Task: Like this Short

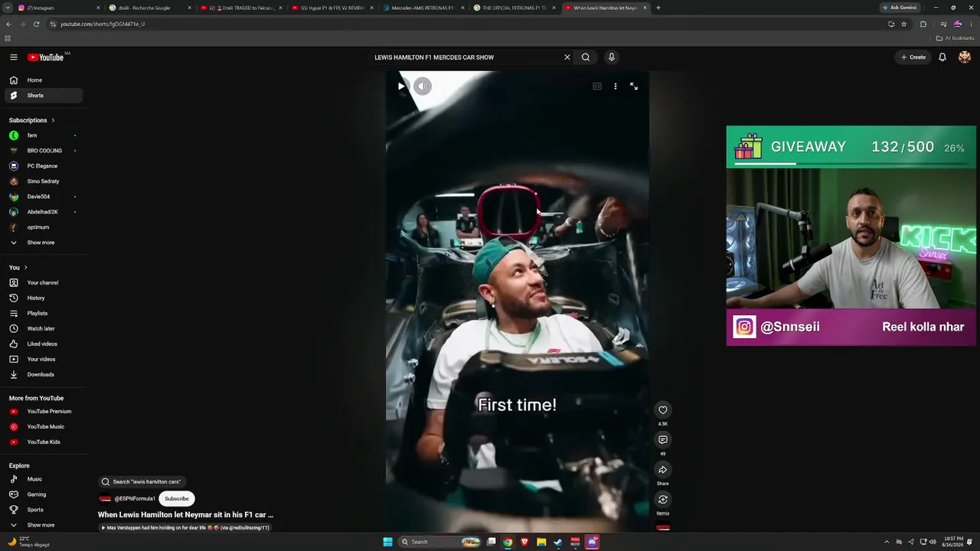Action: click(663, 410)
